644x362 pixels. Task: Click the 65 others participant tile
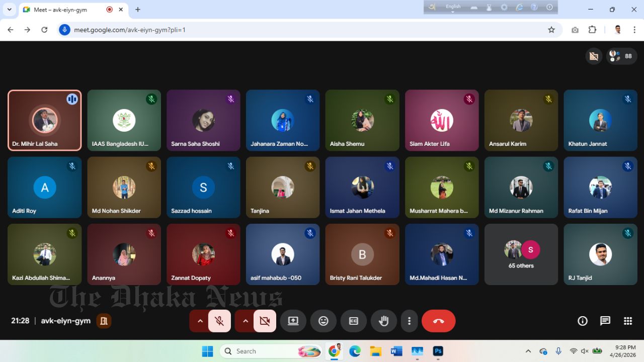(x=521, y=254)
